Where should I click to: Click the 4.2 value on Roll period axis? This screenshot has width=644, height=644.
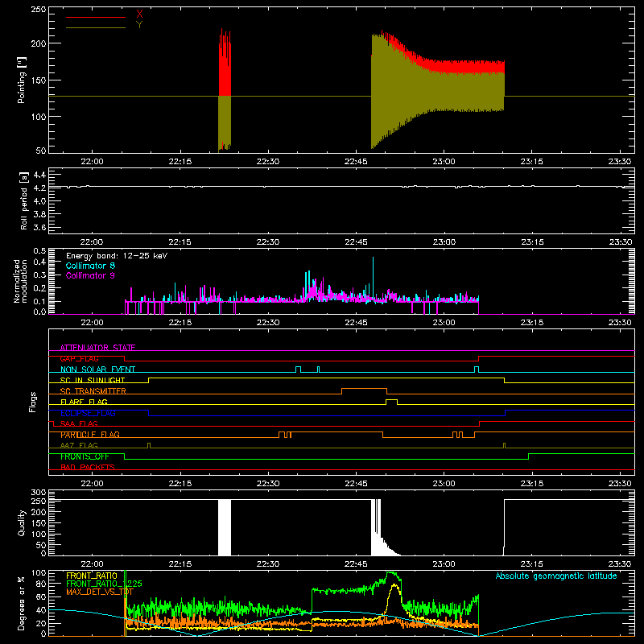(39, 188)
